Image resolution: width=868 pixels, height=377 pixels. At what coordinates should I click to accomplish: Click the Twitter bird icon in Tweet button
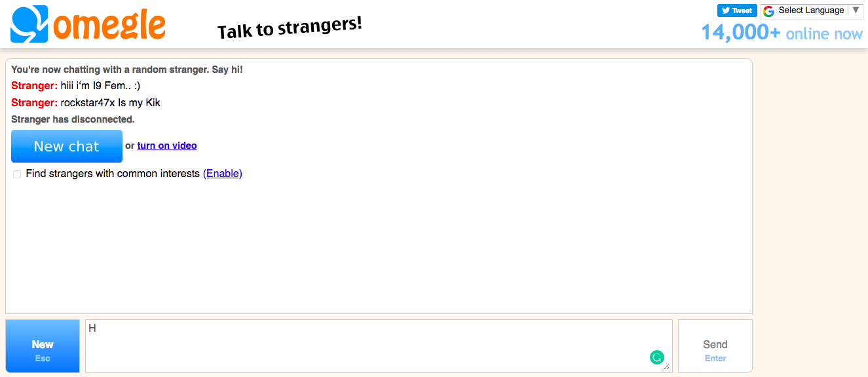coord(726,10)
